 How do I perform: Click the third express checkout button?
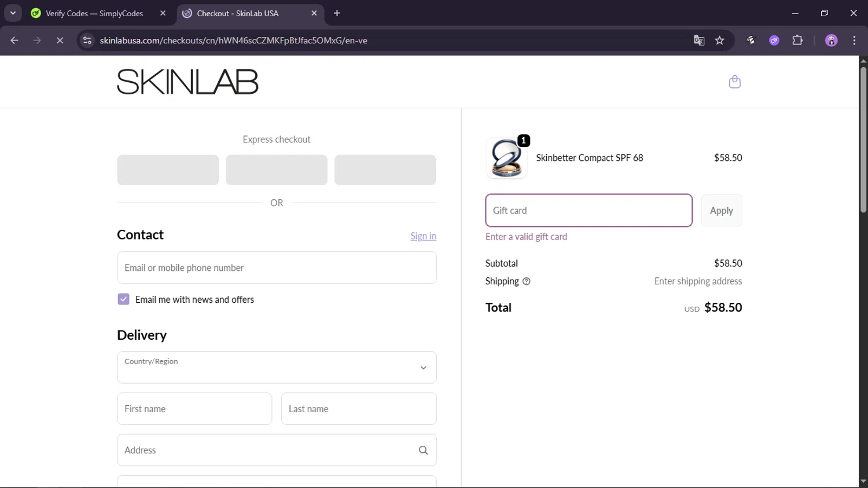[385, 170]
